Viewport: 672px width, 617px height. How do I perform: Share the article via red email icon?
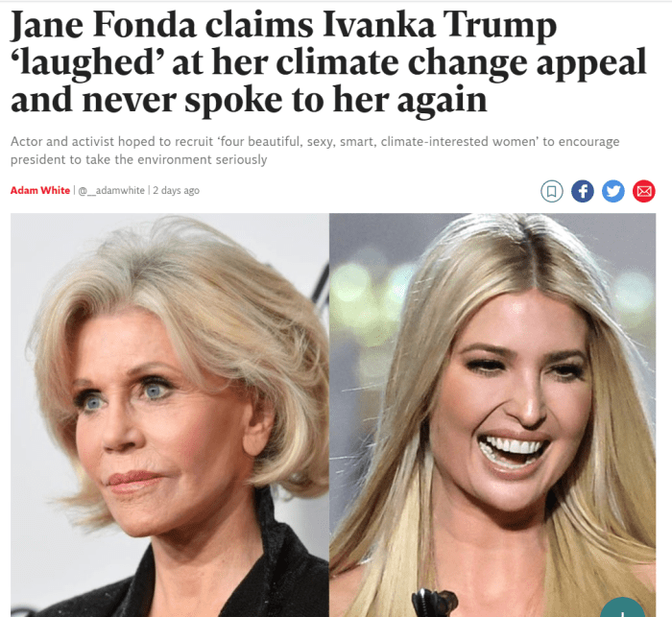coord(644,191)
